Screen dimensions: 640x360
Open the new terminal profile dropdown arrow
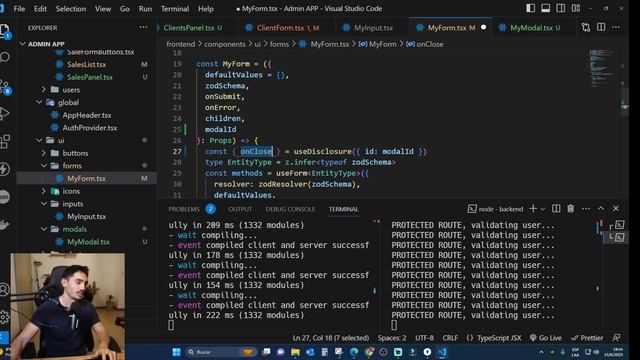pyautogui.click(x=542, y=209)
